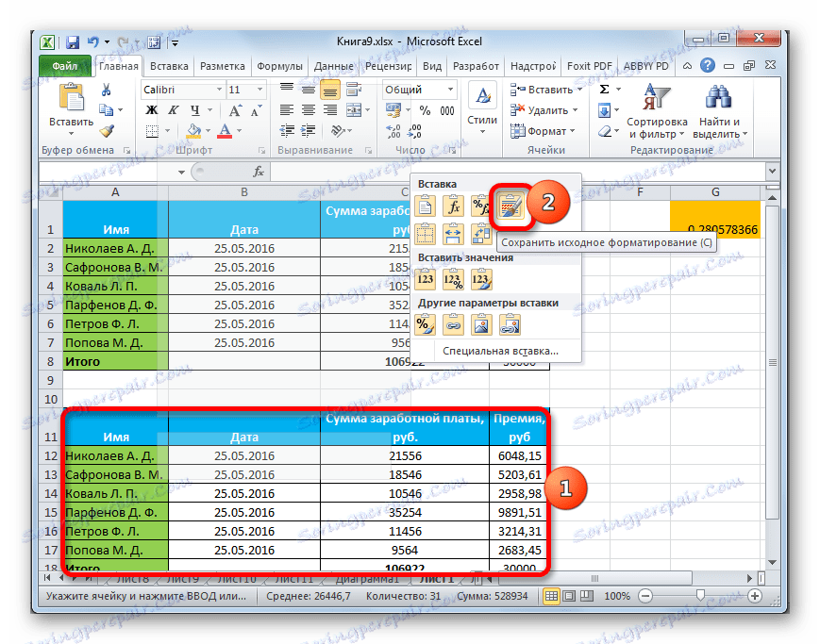Click the paste values '123' icon
The image size is (820, 644).
pyautogui.click(x=426, y=277)
